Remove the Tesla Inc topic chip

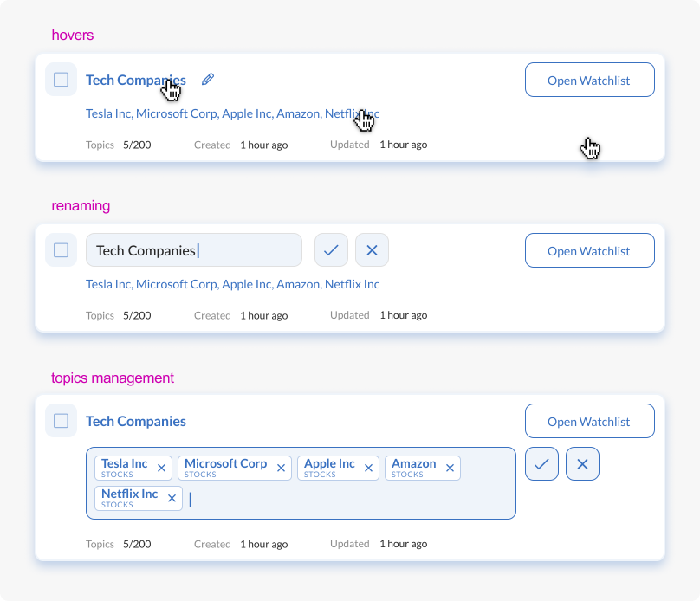click(x=162, y=468)
